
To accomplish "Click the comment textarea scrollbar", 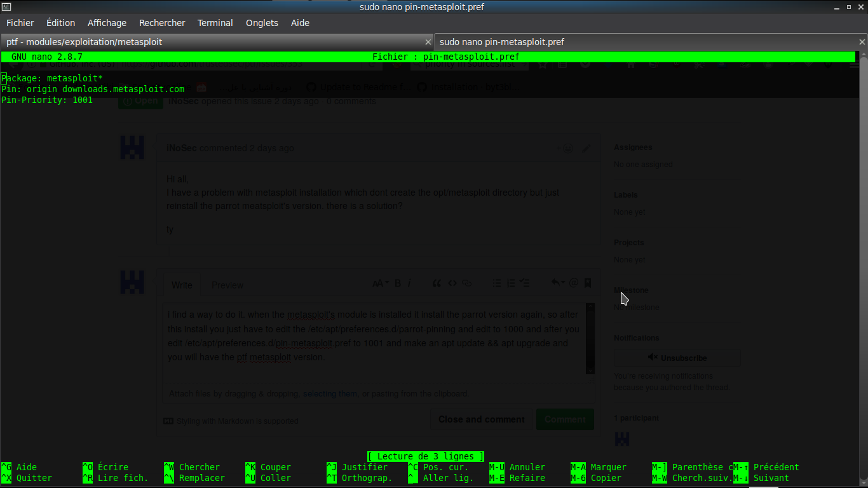I will pyautogui.click(x=590, y=339).
